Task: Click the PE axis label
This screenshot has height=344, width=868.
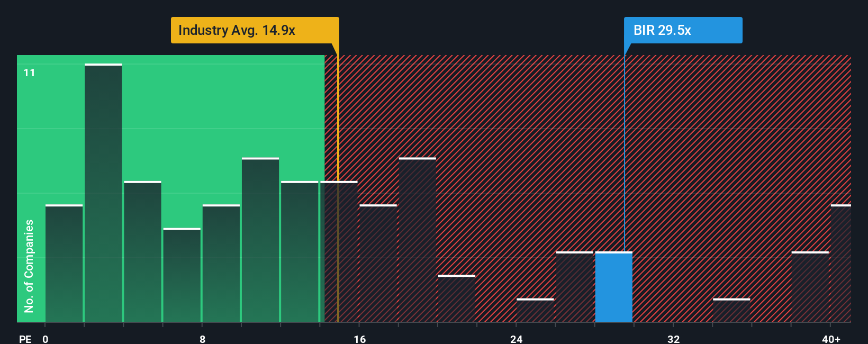Action: click(x=25, y=339)
